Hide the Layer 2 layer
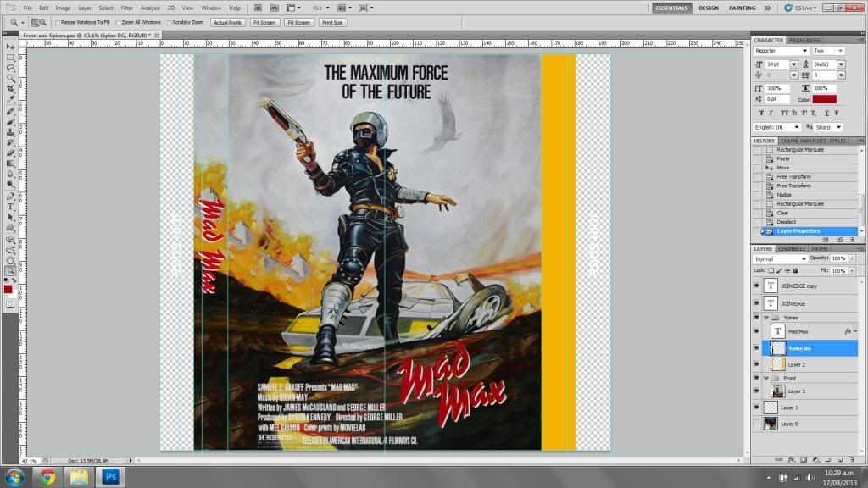The image size is (868, 488). (x=757, y=364)
